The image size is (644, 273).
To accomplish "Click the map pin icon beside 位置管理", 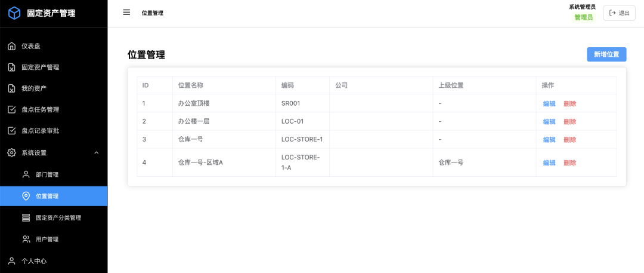I will (x=26, y=196).
